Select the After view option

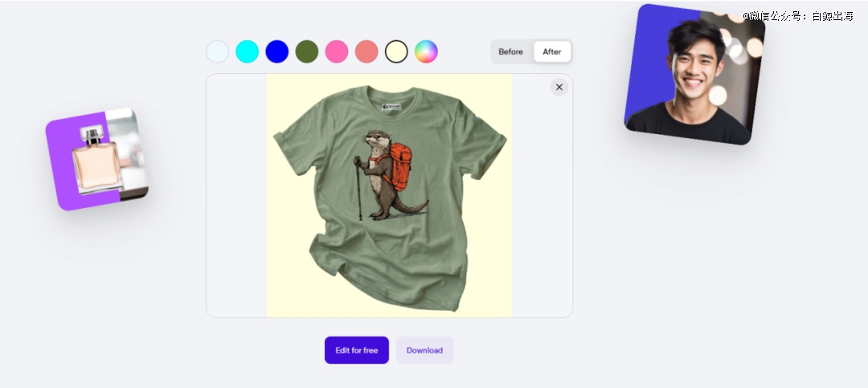pos(552,51)
